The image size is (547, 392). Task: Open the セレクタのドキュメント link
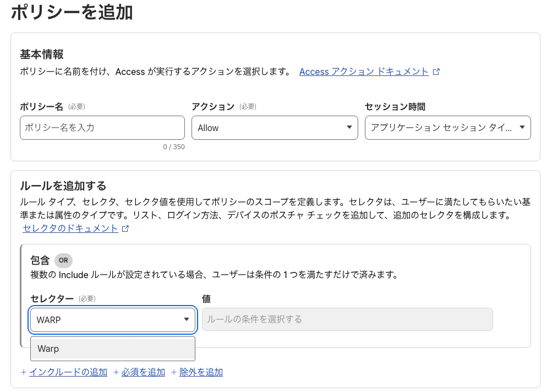(70, 228)
